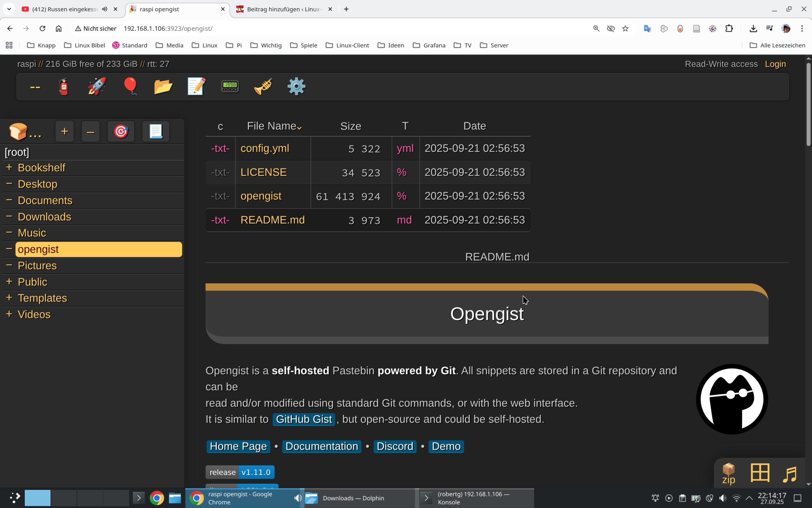Click the Google Translate extension icon

click(x=647, y=29)
